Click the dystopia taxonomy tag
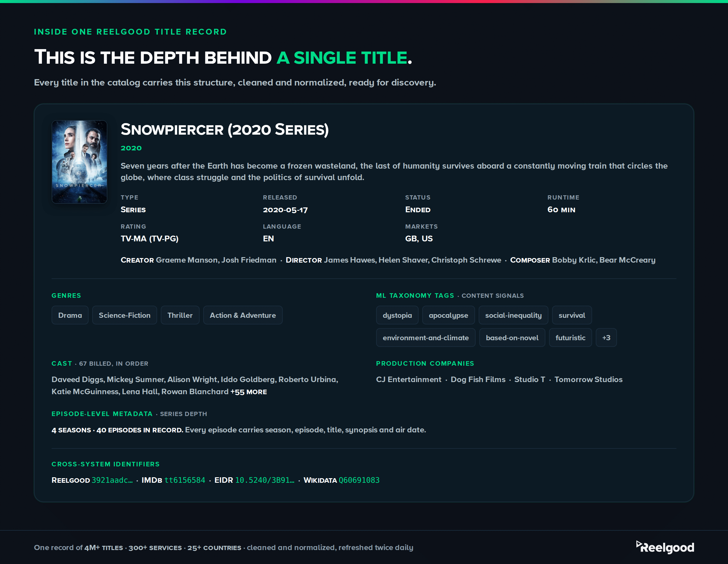Image resolution: width=728 pixels, height=564 pixels. pyautogui.click(x=397, y=315)
